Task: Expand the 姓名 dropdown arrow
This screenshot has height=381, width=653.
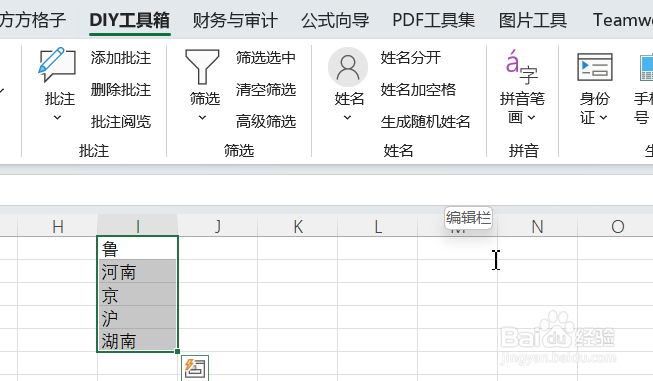Action: 347,118
